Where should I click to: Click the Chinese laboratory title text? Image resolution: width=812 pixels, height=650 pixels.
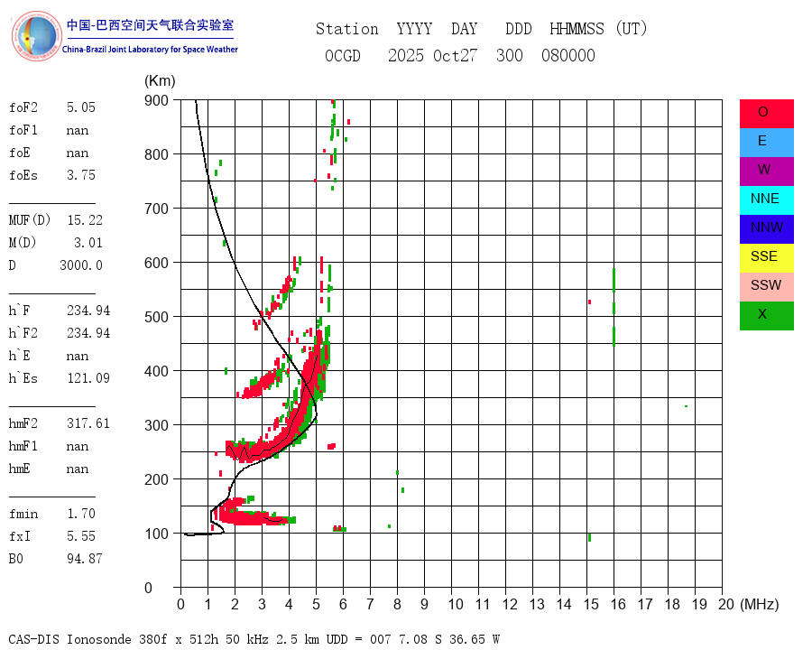coord(150,25)
